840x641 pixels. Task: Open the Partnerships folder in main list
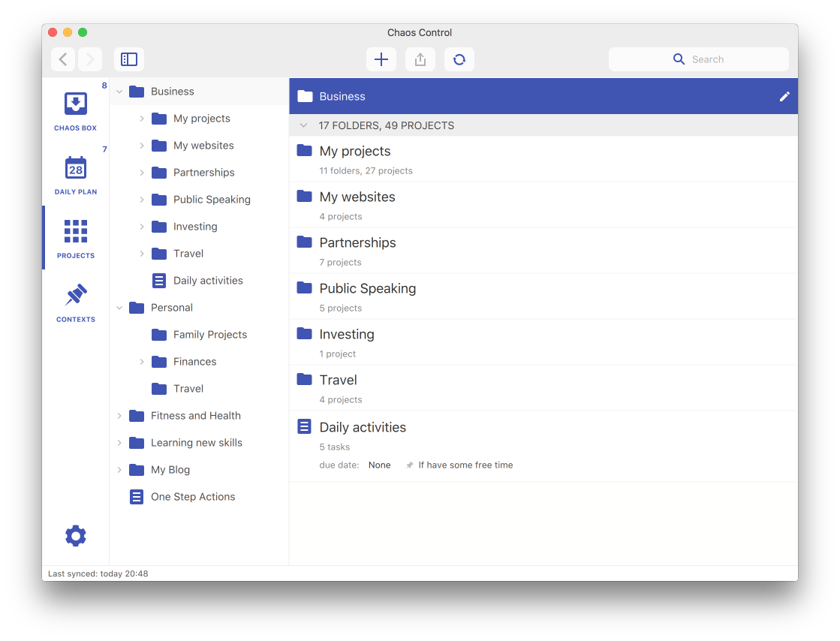(357, 243)
